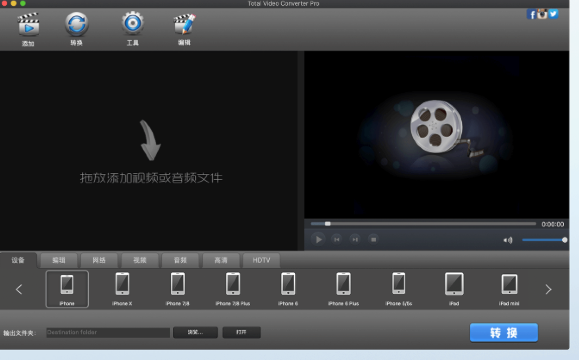Screen dimensions: 579x360
Task: Click the video seek progress slider
Action: point(423,224)
